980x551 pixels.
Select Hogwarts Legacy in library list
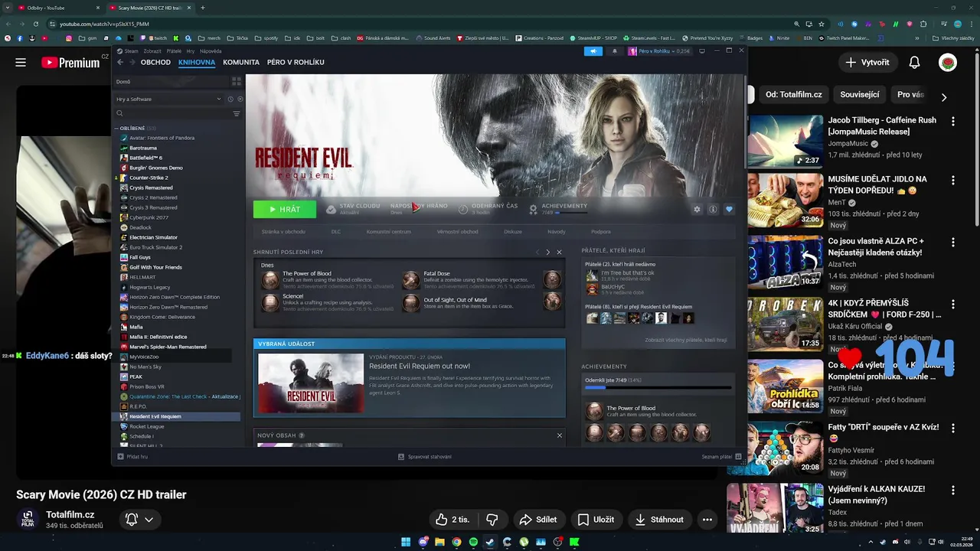pos(149,287)
